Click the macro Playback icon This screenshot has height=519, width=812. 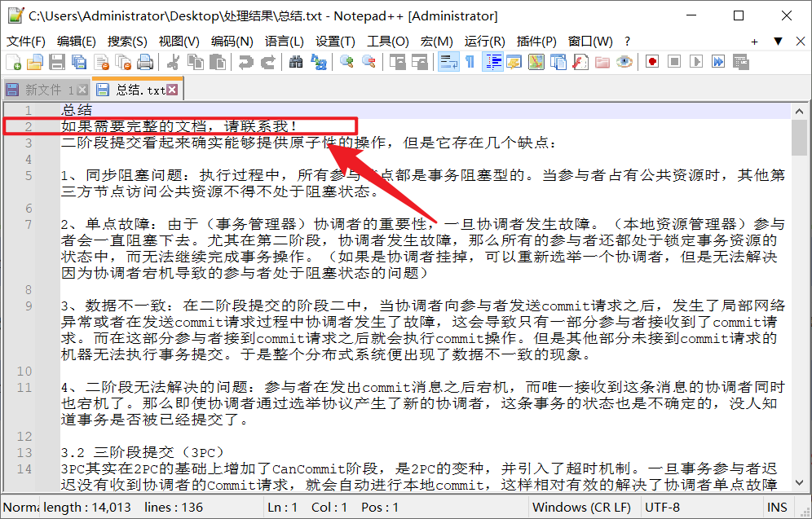pyautogui.click(x=696, y=62)
